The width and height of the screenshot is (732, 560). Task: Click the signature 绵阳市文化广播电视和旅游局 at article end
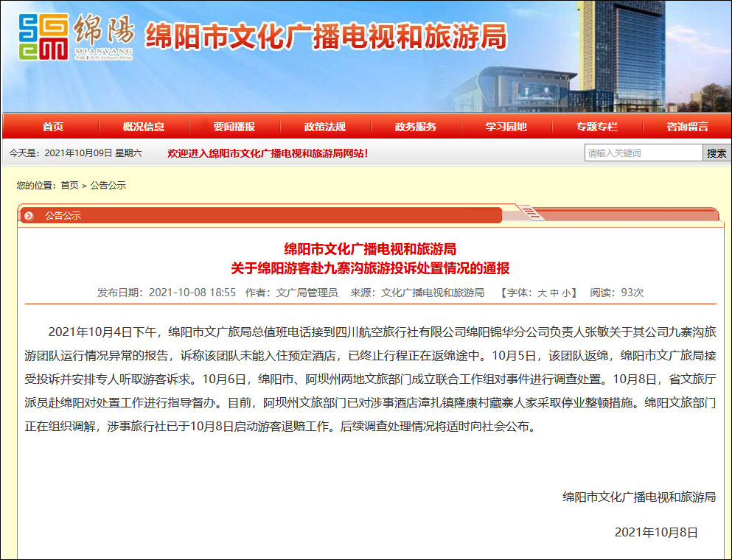[639, 497]
